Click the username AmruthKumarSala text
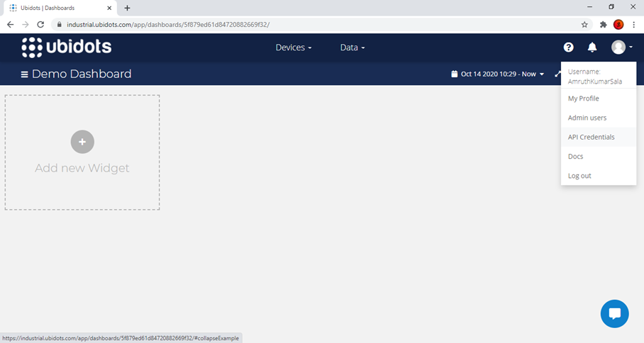This screenshot has width=644, height=343. pyautogui.click(x=595, y=81)
